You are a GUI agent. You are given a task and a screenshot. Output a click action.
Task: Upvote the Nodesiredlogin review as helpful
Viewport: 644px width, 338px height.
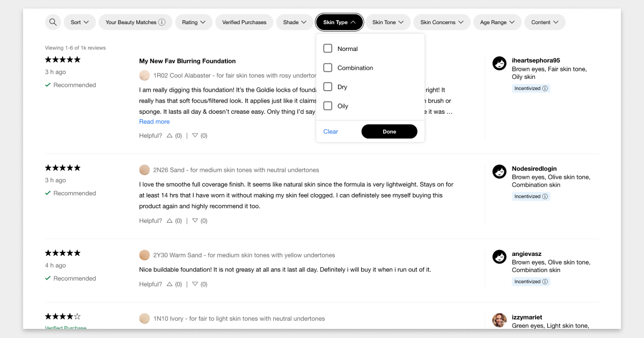coord(170,221)
